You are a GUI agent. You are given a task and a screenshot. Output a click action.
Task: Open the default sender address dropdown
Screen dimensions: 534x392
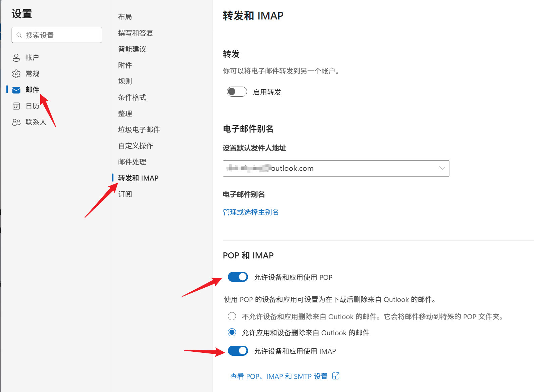(336, 168)
